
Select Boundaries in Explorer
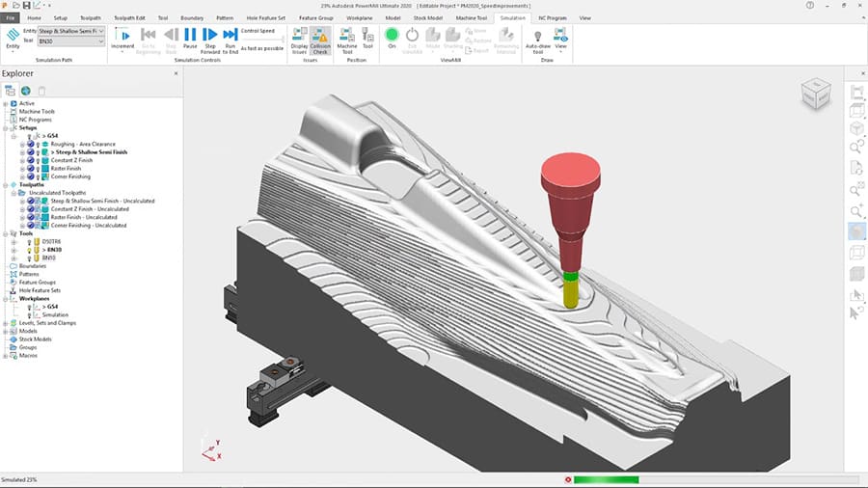click(x=32, y=266)
